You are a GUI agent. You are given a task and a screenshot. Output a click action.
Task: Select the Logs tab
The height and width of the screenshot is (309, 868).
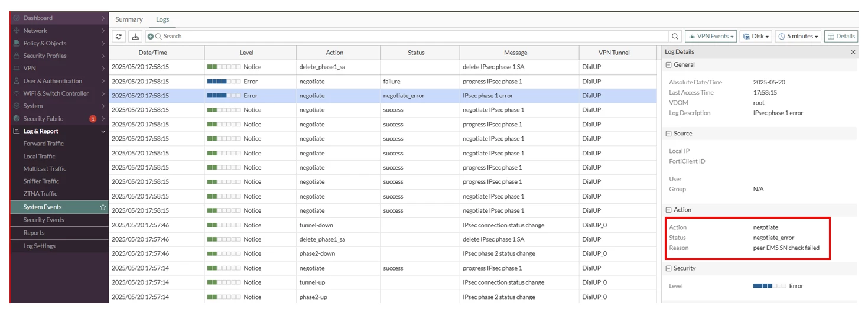point(162,19)
